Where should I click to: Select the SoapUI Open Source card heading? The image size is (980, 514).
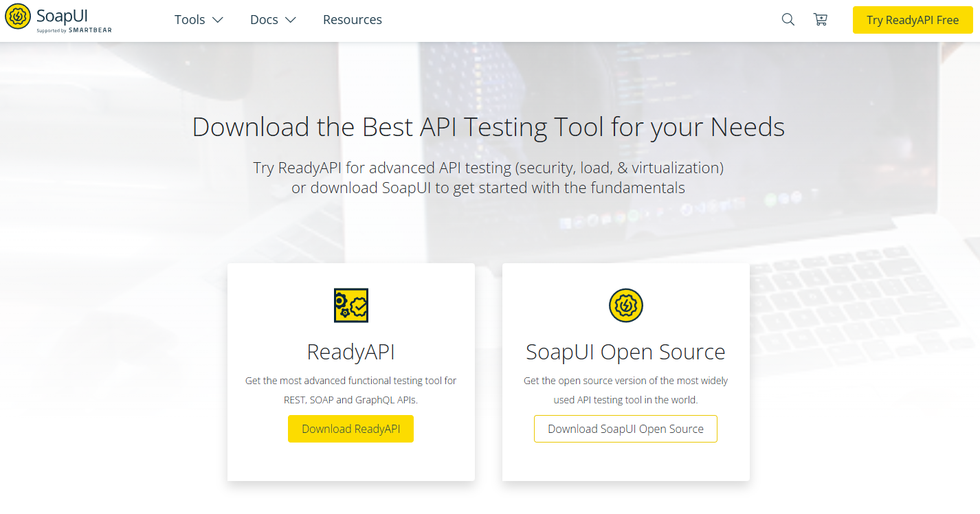625,352
